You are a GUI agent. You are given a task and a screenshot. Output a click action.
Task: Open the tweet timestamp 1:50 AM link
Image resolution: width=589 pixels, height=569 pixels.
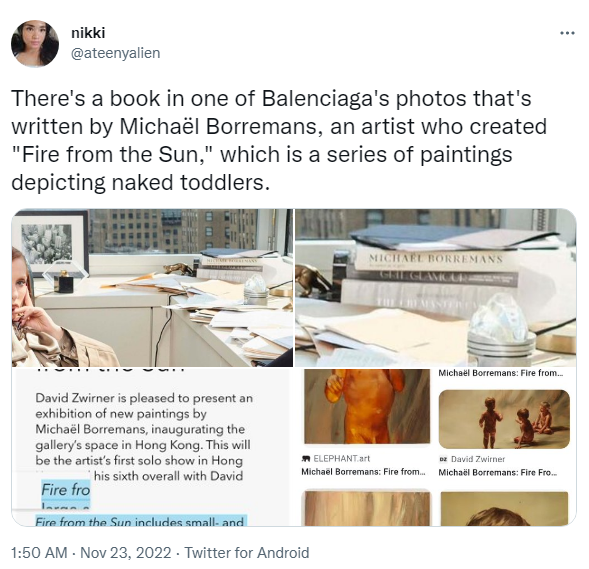pos(39,553)
